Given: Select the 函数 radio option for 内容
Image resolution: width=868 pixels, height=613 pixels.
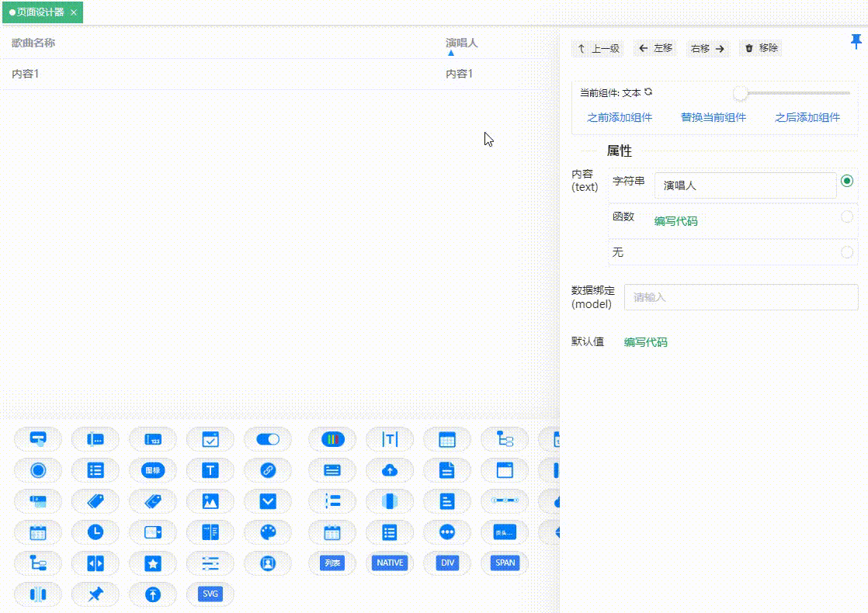Looking at the screenshot, I should point(847,216).
